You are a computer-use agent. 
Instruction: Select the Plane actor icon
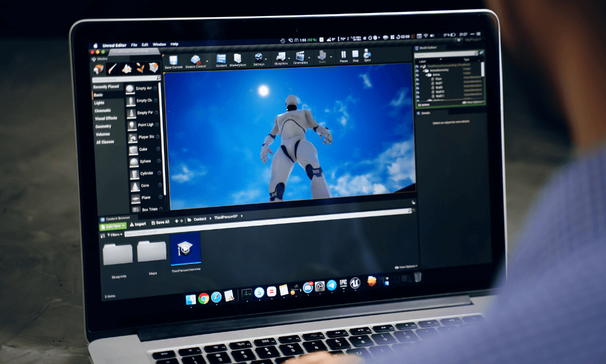click(x=136, y=198)
